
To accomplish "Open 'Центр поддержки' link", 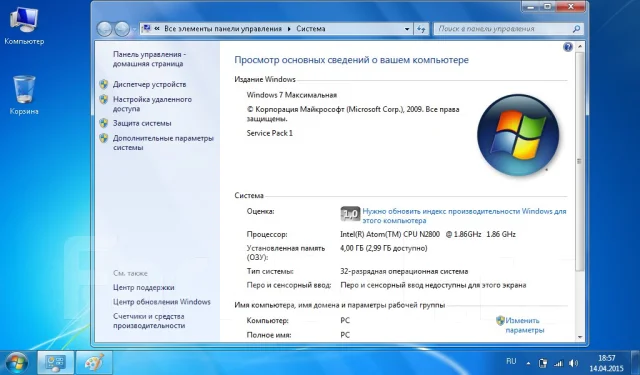I will point(144,288).
